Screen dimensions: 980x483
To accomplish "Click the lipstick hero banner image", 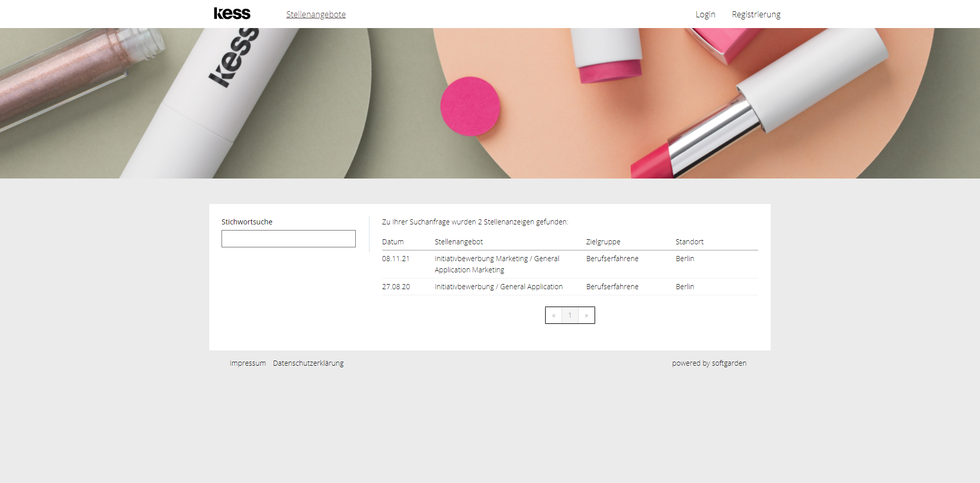I will coord(490,103).
